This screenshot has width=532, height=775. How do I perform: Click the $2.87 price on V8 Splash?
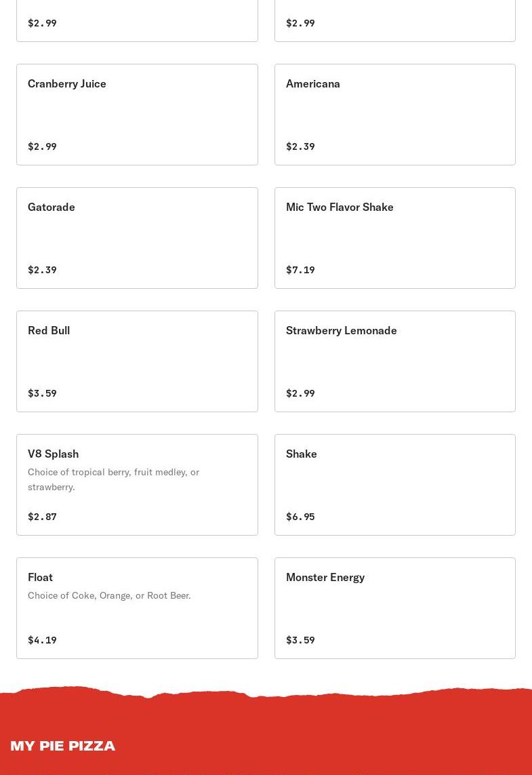[x=42, y=517]
